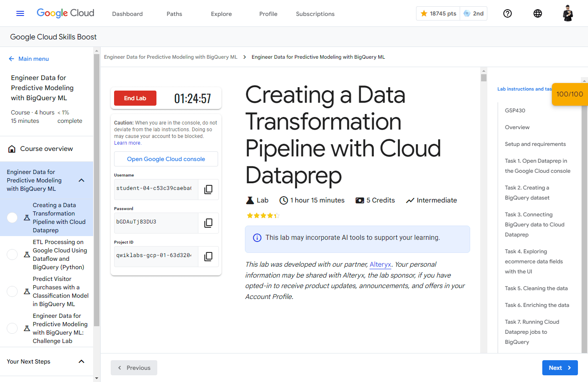The height and width of the screenshot is (382, 588).
Task: Click the 18745 pts star badge
Action: tap(438, 13)
